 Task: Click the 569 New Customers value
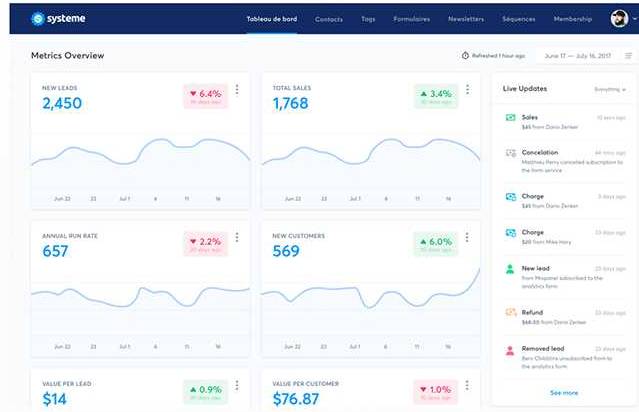[x=286, y=251]
